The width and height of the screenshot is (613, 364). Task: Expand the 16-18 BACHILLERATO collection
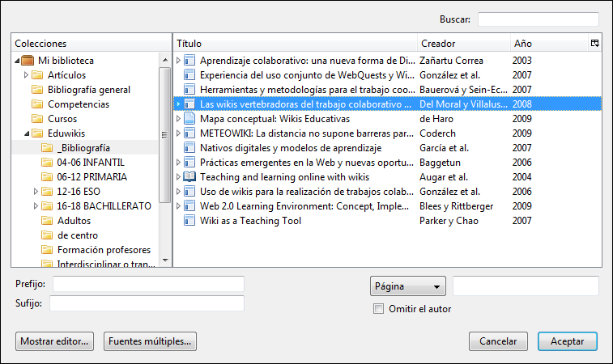[x=36, y=205]
